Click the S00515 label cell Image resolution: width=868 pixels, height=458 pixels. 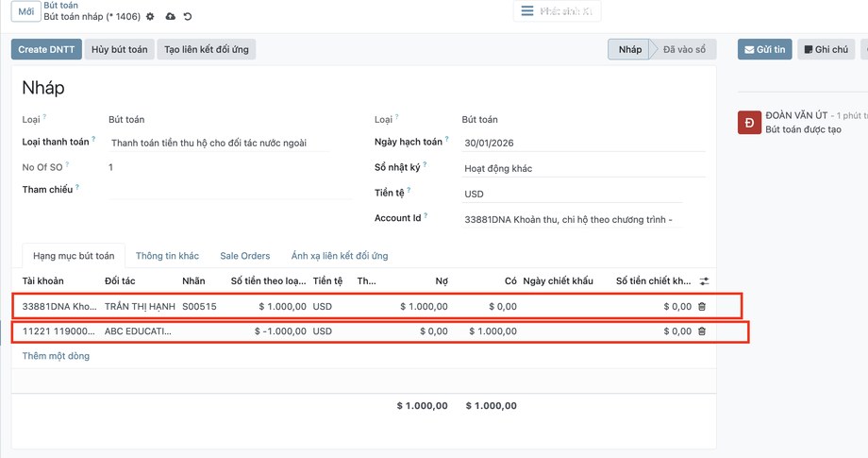coord(199,306)
